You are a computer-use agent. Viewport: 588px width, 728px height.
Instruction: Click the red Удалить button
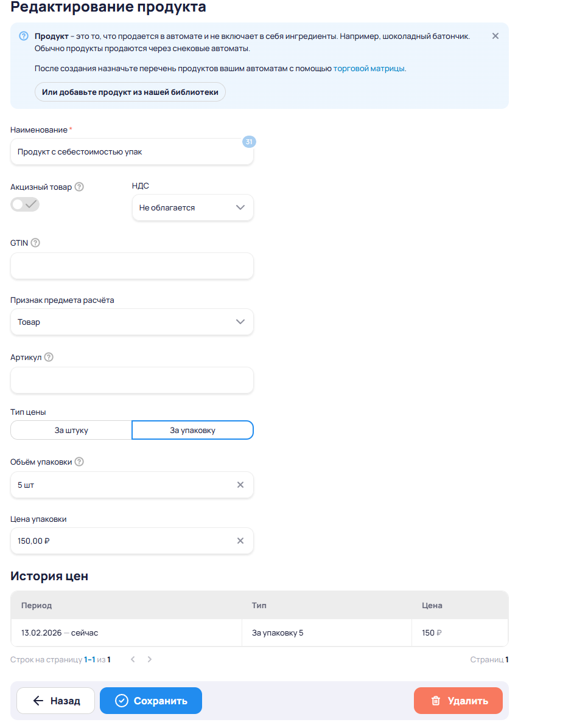click(458, 701)
